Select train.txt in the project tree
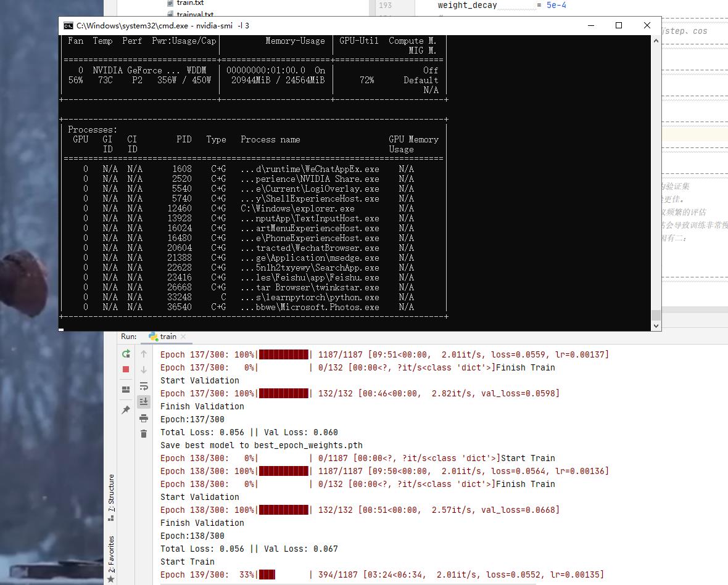 tap(189, 3)
